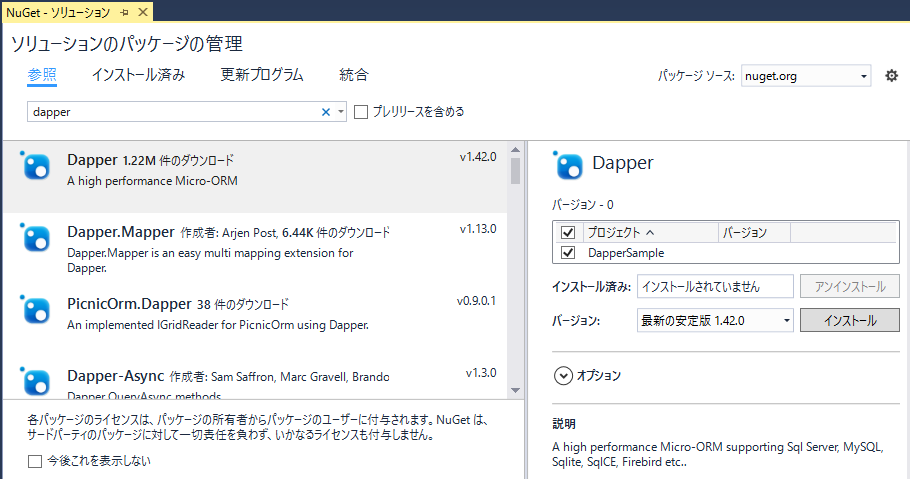Click v1.3.0 version label

tap(481, 373)
